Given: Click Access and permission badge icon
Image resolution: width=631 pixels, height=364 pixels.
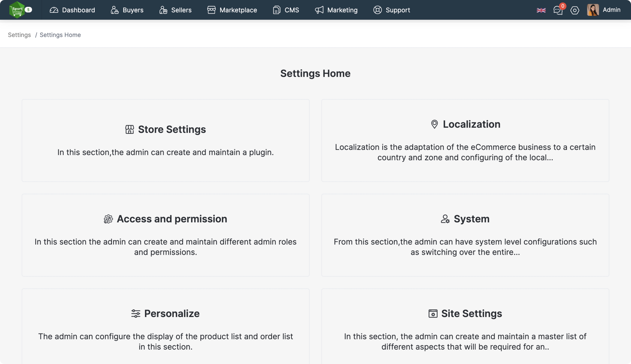Looking at the screenshot, I should tap(108, 219).
